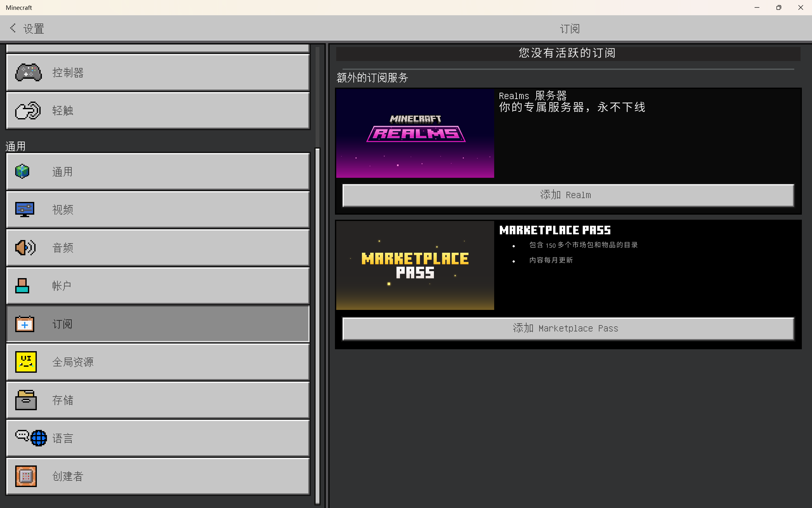Click the storage box icon for 存储
Image resolution: width=812 pixels, height=508 pixels.
click(x=26, y=400)
